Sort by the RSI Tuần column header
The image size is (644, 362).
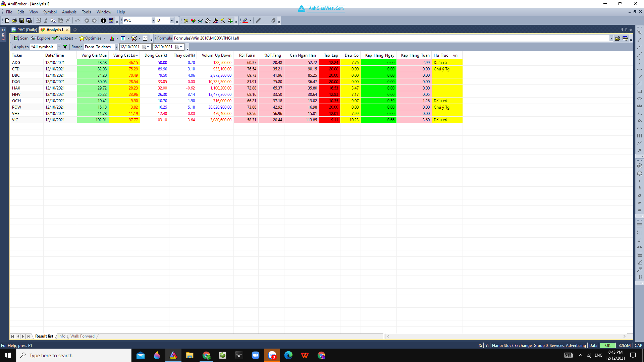(x=247, y=55)
